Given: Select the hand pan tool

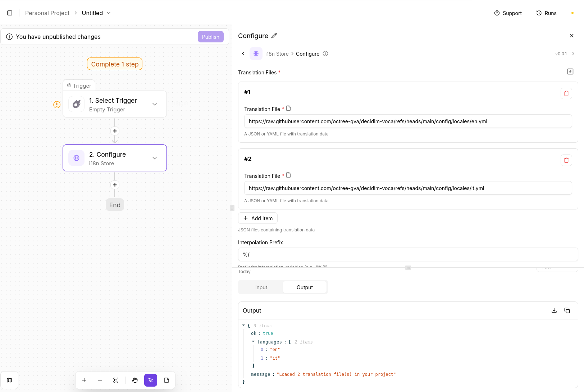Looking at the screenshot, I should click(135, 380).
